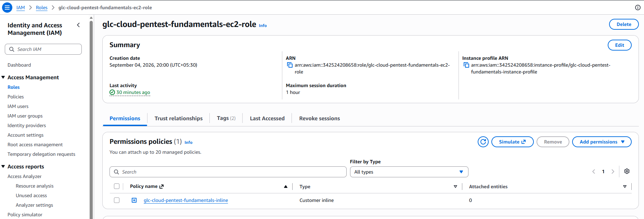Screen dimensions: 644x219
Task: Click the Simulate button
Action: tap(513, 142)
